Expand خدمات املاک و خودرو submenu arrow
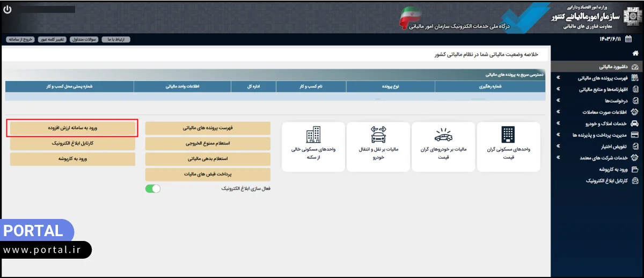Screen dimensions: 644x278 559,123
